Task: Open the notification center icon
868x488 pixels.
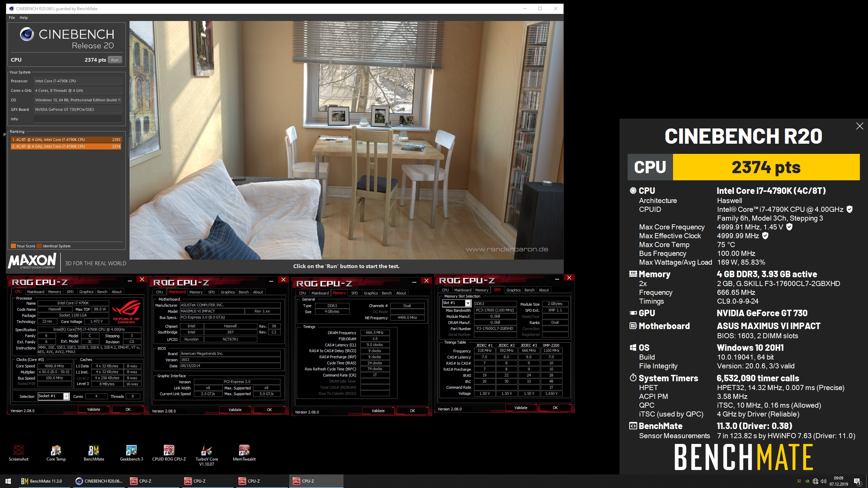Action: pos(857,481)
